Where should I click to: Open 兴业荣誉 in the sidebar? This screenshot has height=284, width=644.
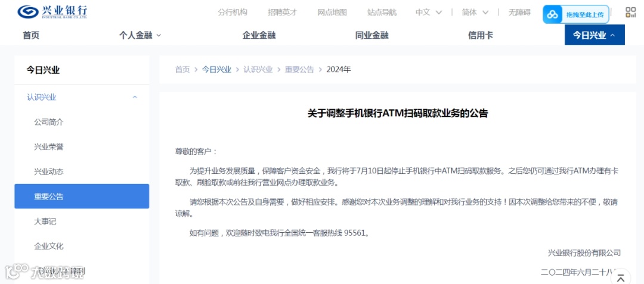[x=49, y=146]
